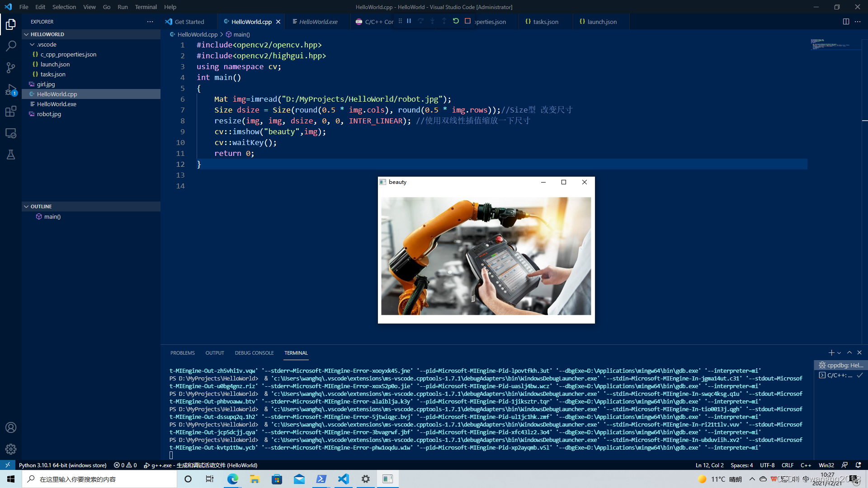868x488 pixels.
Task: Open the new terminal dropdown arrow
Action: point(839,353)
